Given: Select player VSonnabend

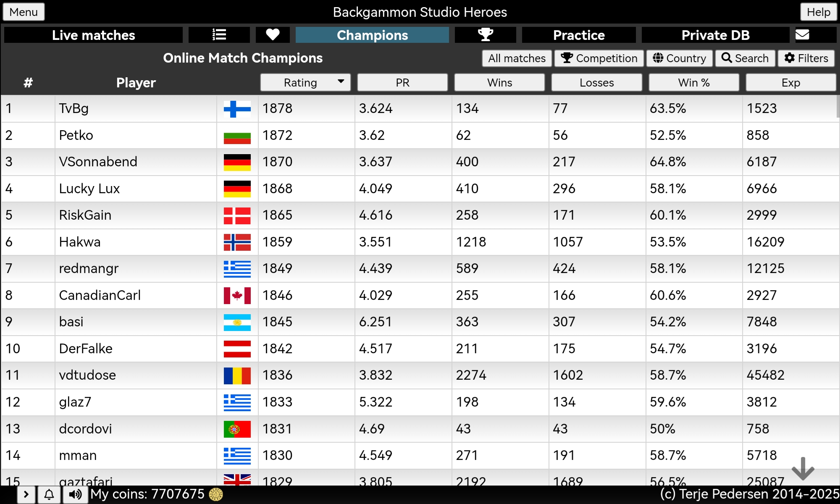Looking at the screenshot, I should coord(98,162).
